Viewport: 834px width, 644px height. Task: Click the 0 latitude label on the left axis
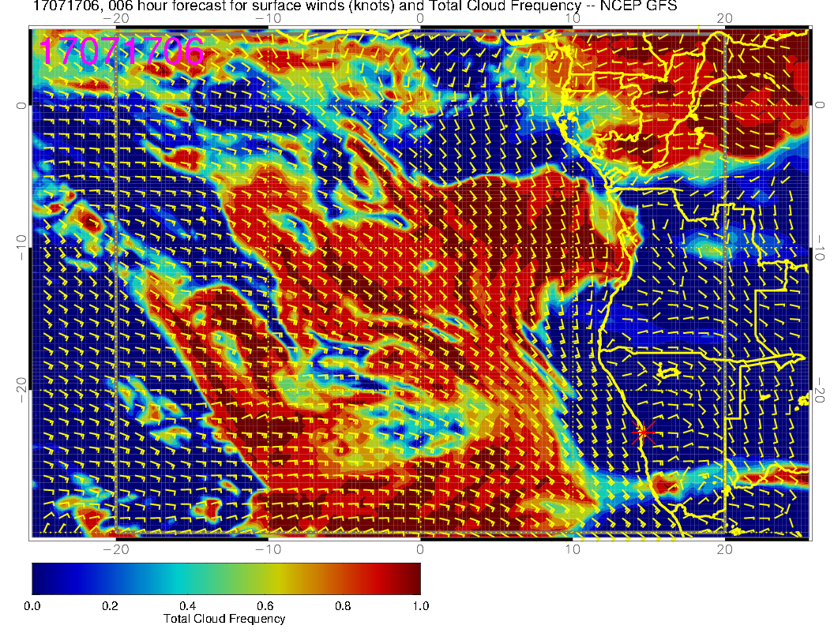tap(21, 106)
